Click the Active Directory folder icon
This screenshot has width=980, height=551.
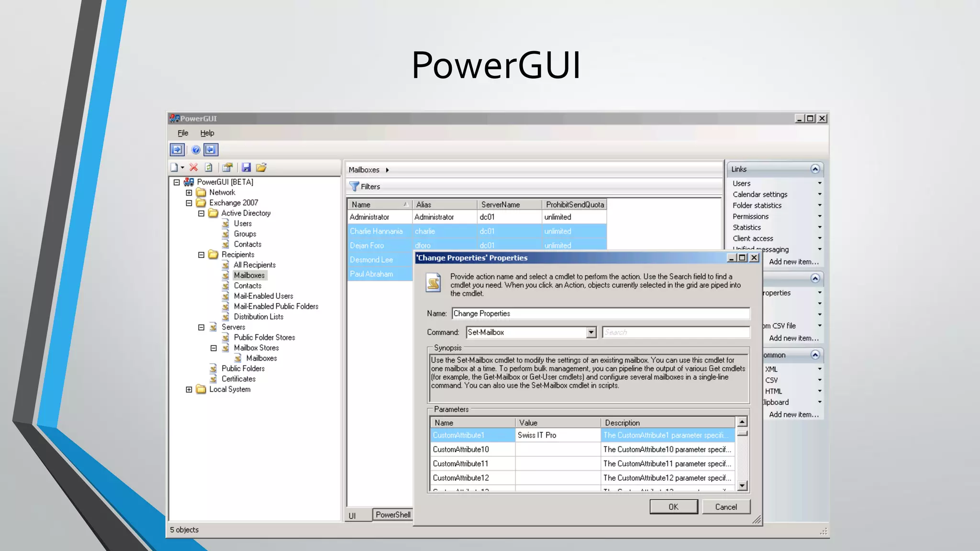tap(213, 213)
